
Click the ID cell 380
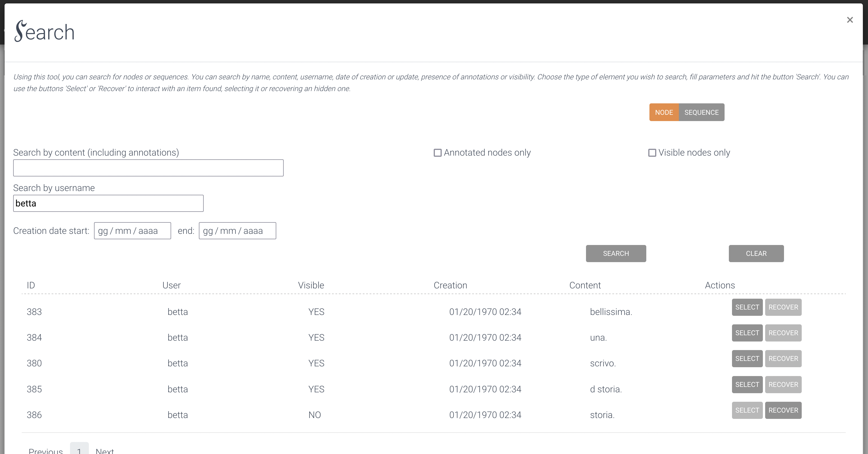(x=34, y=363)
